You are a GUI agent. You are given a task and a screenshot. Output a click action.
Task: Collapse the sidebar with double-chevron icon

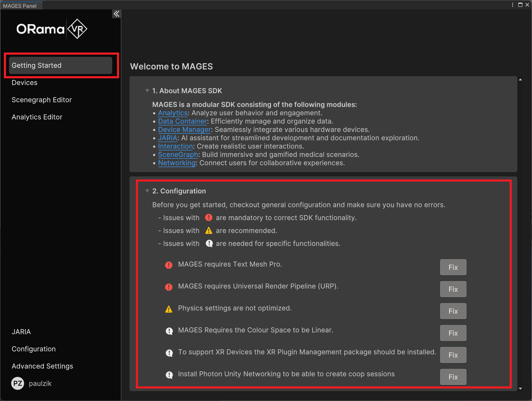click(x=116, y=14)
